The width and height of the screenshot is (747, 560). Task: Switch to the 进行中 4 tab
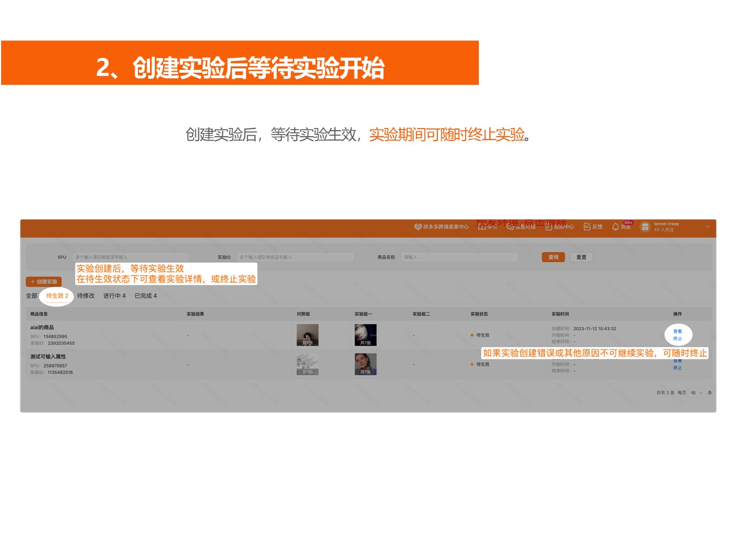click(114, 296)
